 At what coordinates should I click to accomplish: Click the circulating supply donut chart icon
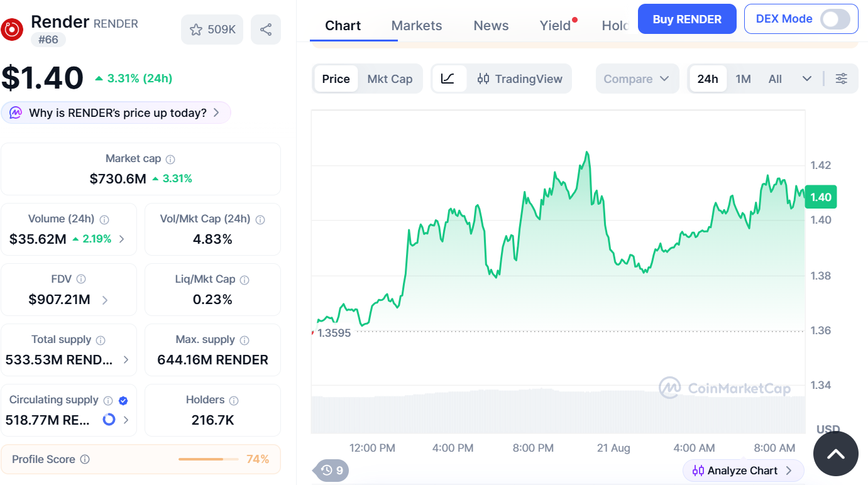tap(109, 420)
